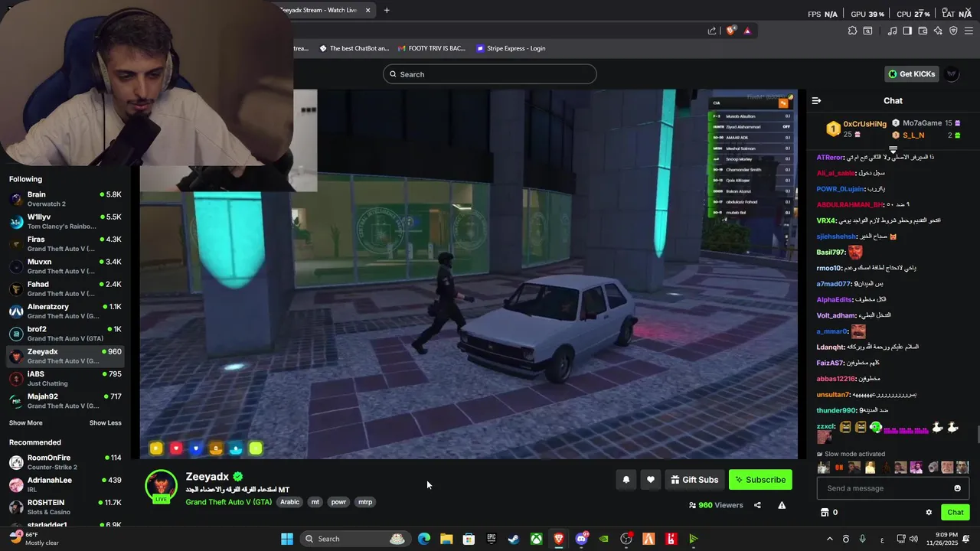Viewport: 980px width, 551px height.
Task: Click the Get KICKs button
Action: point(911,74)
